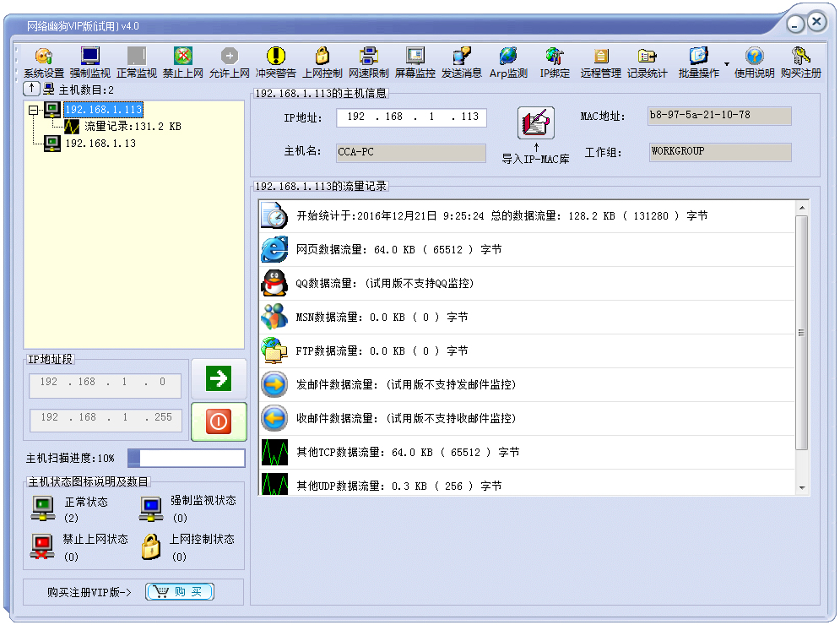Viewport: 840px width, 625px height.
Task: Start Arp监测 (ARP Detection)
Action: pyautogui.click(x=507, y=61)
